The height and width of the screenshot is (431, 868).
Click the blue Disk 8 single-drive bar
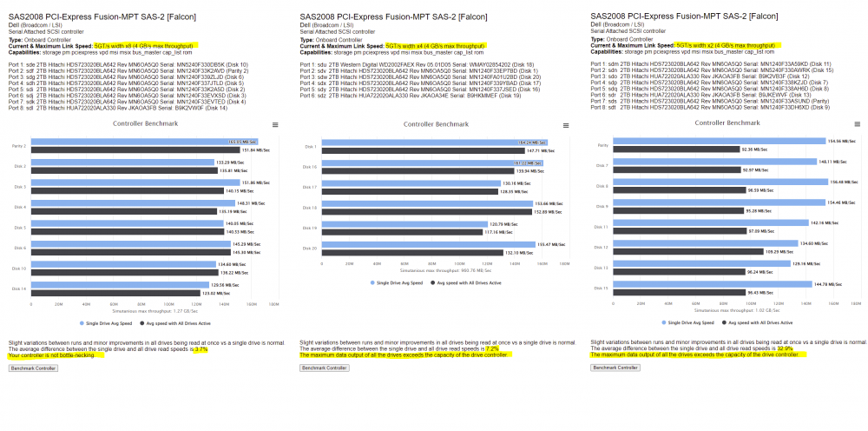[x=720, y=182]
